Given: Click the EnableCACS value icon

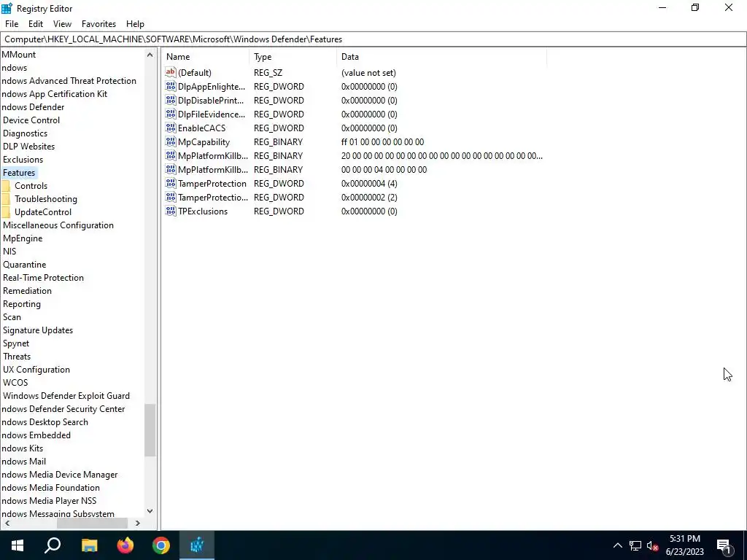Looking at the screenshot, I should (171, 128).
